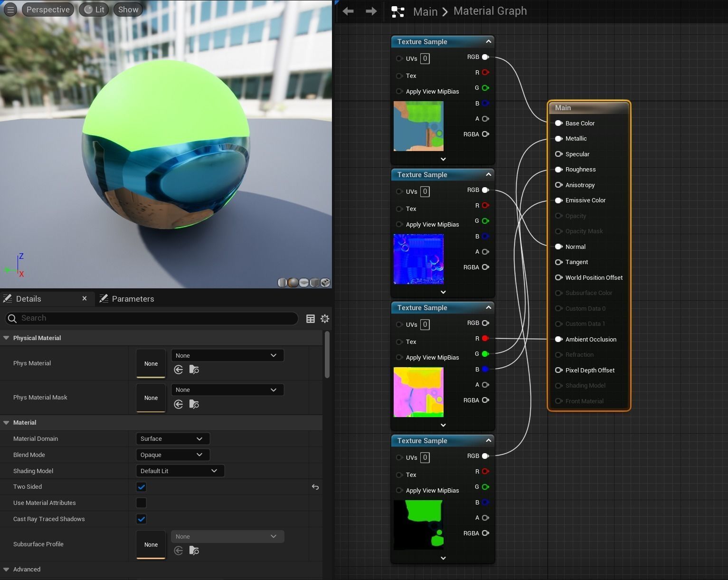Open the Shading Model dropdown
Screen dimensions: 728x580
click(x=180, y=471)
